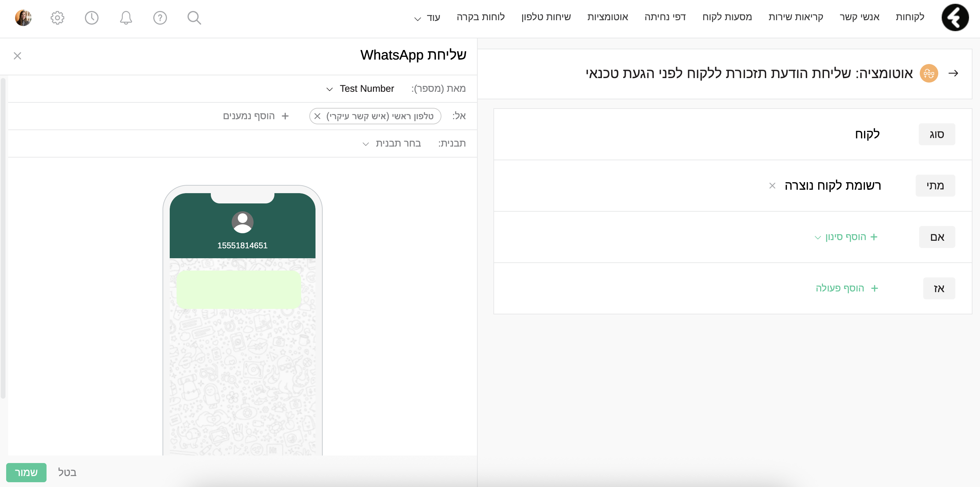Click the plus icon next to הוסף נמענים

click(285, 116)
